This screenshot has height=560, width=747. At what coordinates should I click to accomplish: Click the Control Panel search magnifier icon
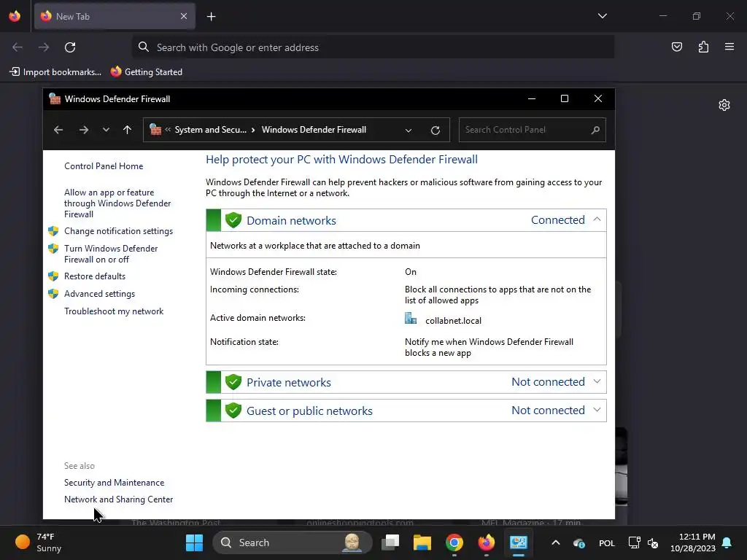595,130
